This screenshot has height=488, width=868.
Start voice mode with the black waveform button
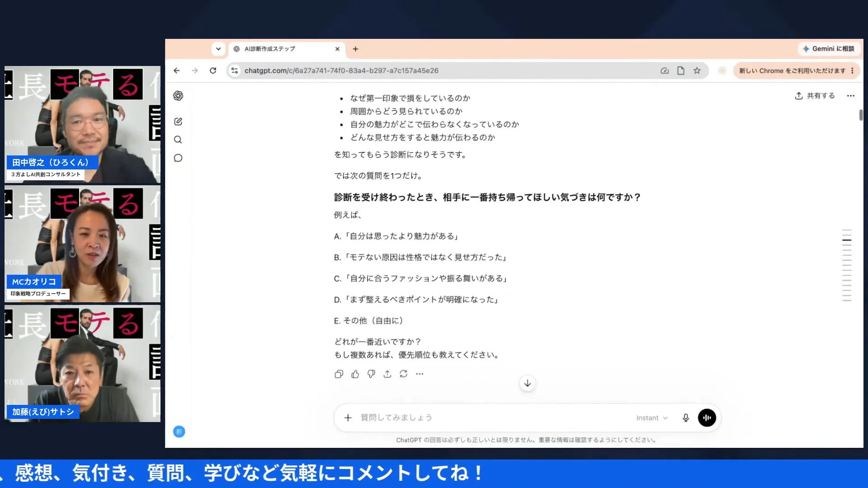click(x=707, y=418)
